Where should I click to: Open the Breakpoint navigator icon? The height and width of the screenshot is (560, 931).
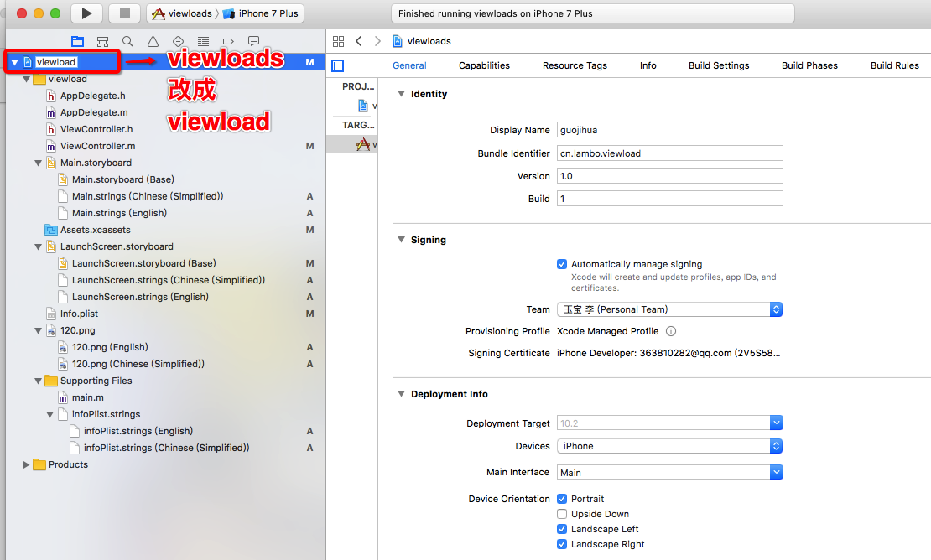[228, 41]
